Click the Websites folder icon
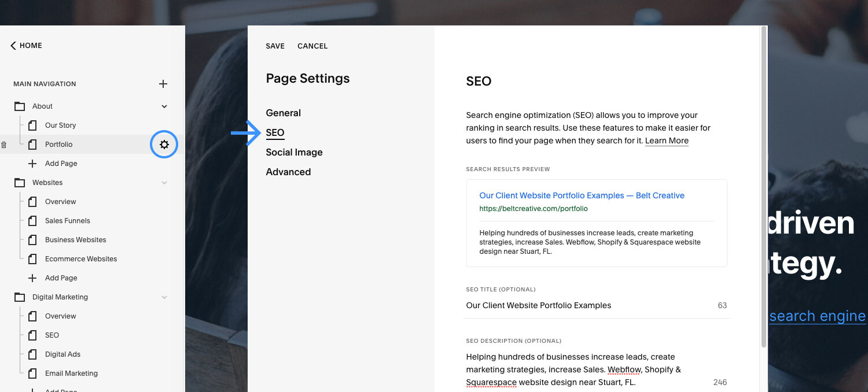868x392 pixels. coord(20,183)
